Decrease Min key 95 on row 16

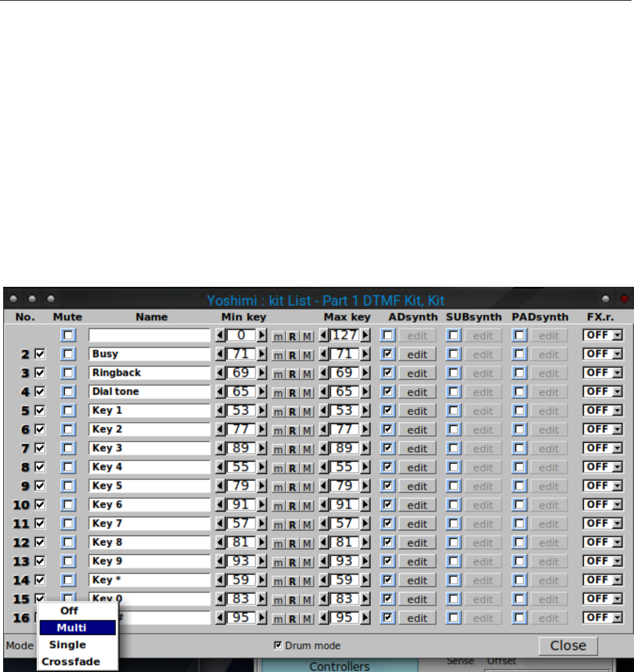pyautogui.click(x=221, y=618)
